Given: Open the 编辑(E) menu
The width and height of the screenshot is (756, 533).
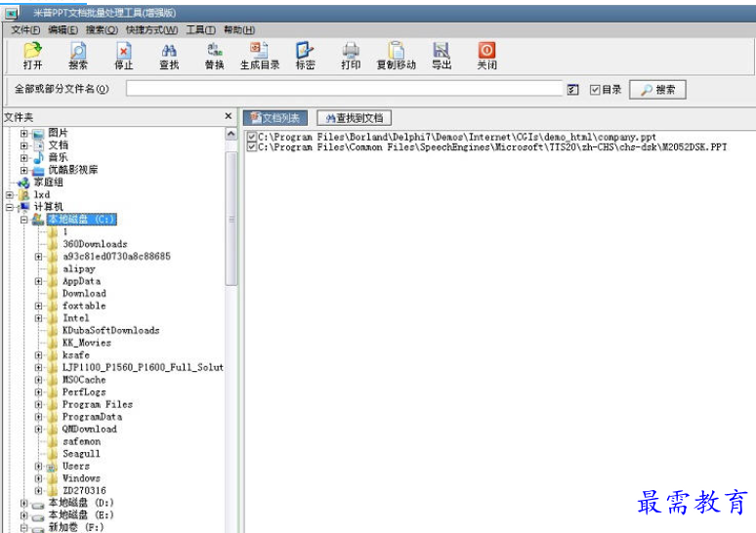Looking at the screenshot, I should pos(63,30).
